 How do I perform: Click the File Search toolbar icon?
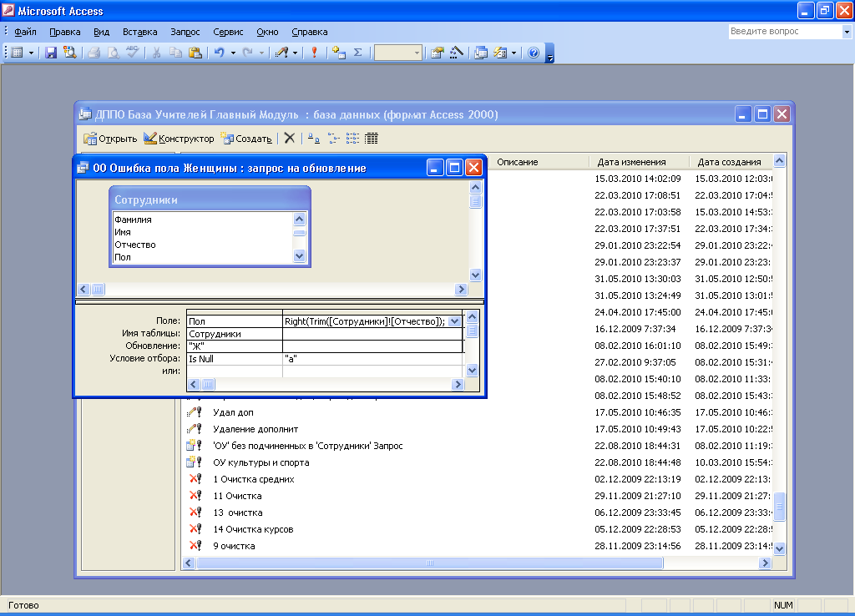tap(69, 53)
